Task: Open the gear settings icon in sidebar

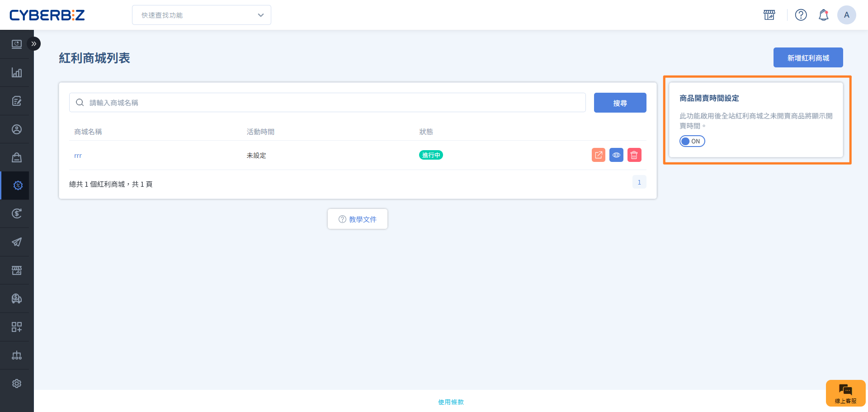Action: (x=17, y=384)
